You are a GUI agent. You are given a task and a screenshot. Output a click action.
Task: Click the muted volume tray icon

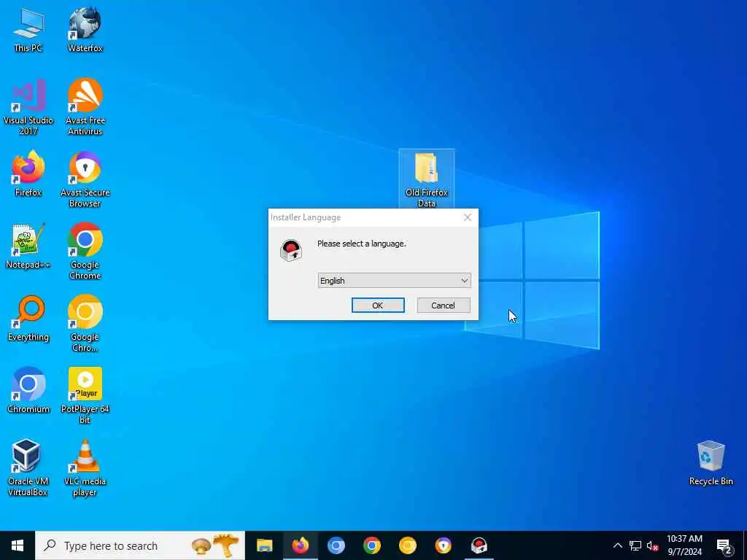(652, 545)
